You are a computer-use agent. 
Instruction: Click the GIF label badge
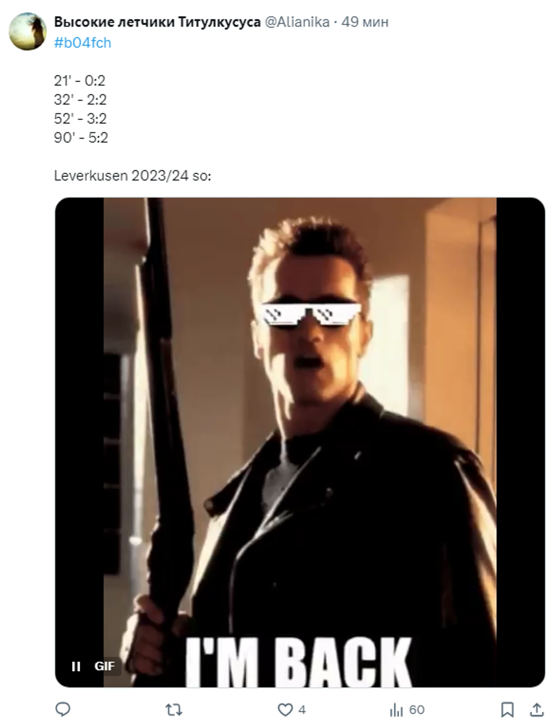point(104,666)
